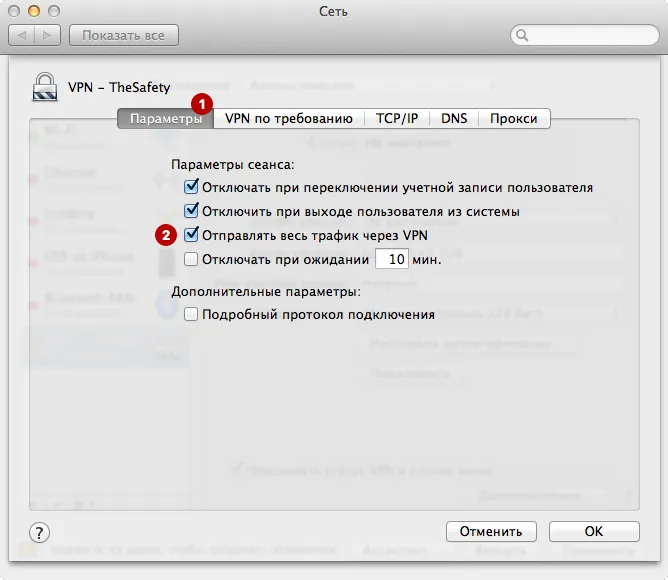Uncheck Отправлять весь трафик через VPN

[x=191, y=235]
